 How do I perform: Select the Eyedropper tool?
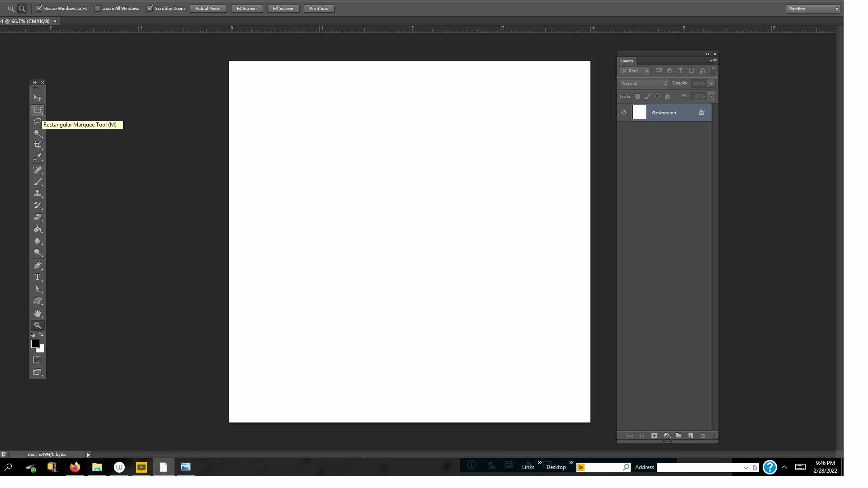[x=38, y=157]
